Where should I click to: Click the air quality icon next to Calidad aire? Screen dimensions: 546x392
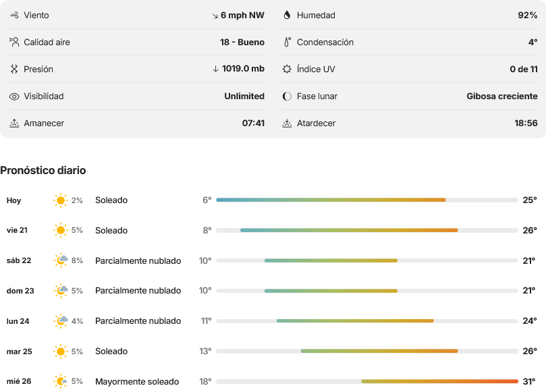click(x=14, y=42)
